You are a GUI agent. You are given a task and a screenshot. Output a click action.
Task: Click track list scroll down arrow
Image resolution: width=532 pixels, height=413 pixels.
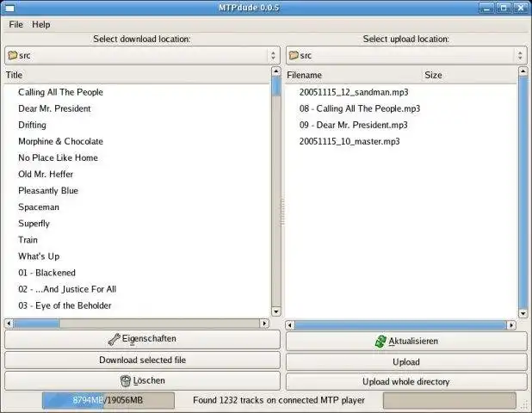point(276,311)
